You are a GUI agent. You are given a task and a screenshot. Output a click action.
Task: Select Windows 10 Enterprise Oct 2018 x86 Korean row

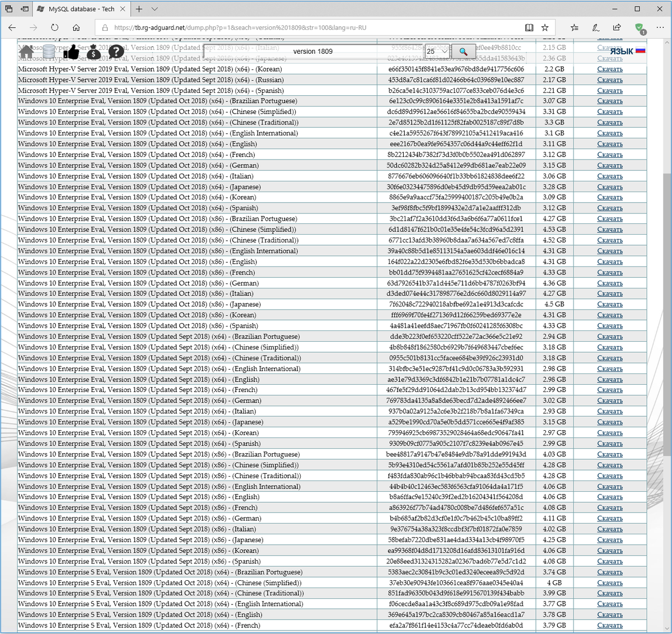pyautogui.click(x=138, y=315)
